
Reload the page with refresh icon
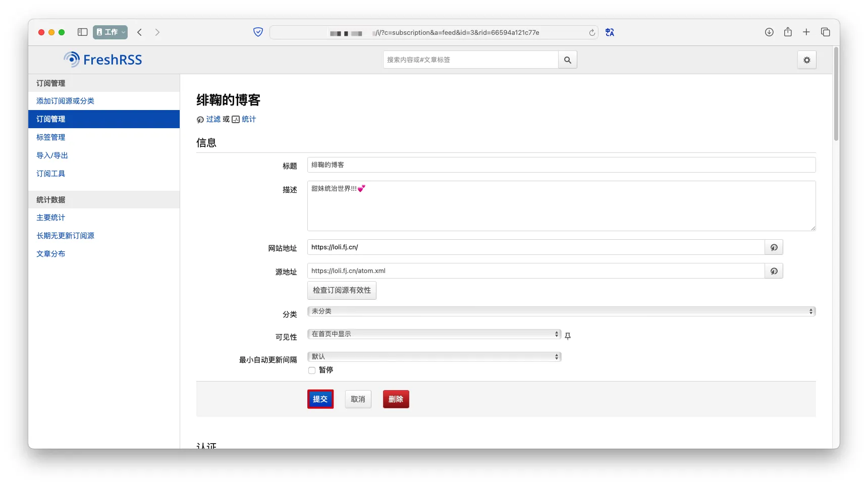(x=592, y=32)
